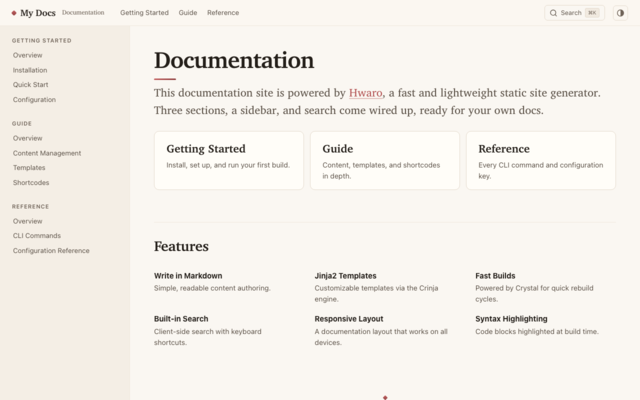Open the Templates sidebar page

pyautogui.click(x=29, y=167)
